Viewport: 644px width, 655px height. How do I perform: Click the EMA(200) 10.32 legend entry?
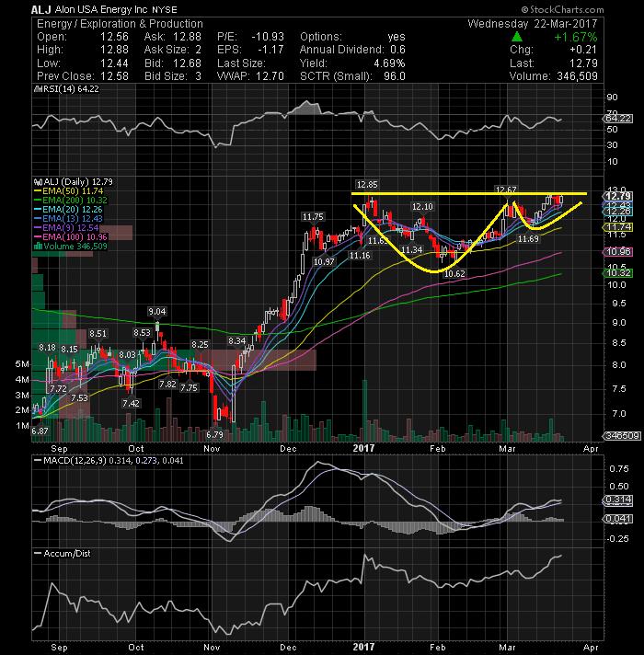point(70,201)
